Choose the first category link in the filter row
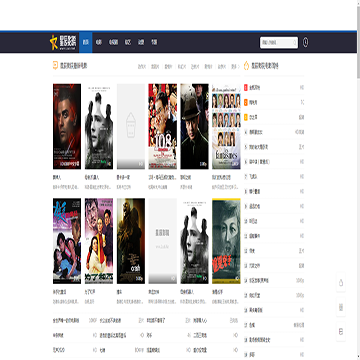This screenshot has width=360, height=360. (142, 66)
